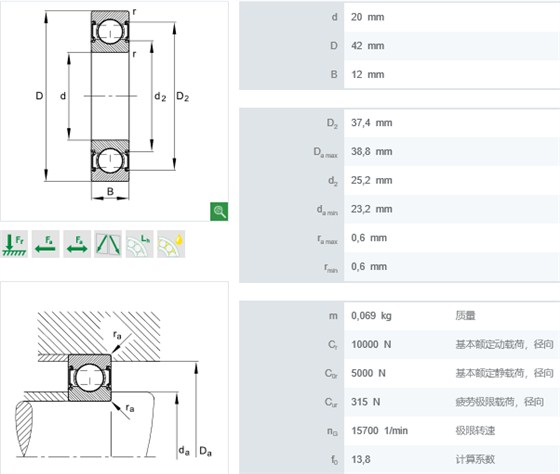Click the m parameter label in table
This screenshot has width=560, height=474.
[333, 316]
